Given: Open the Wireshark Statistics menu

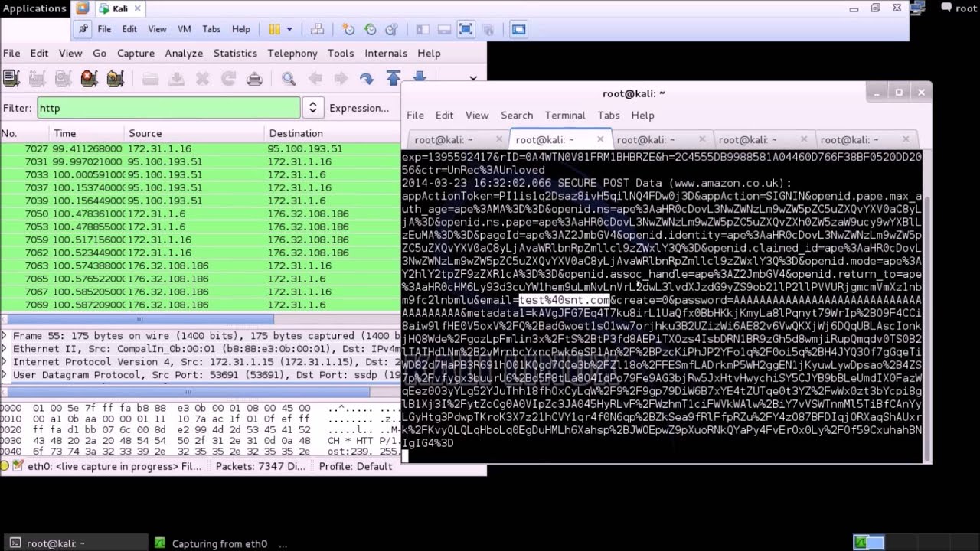Looking at the screenshot, I should [235, 53].
